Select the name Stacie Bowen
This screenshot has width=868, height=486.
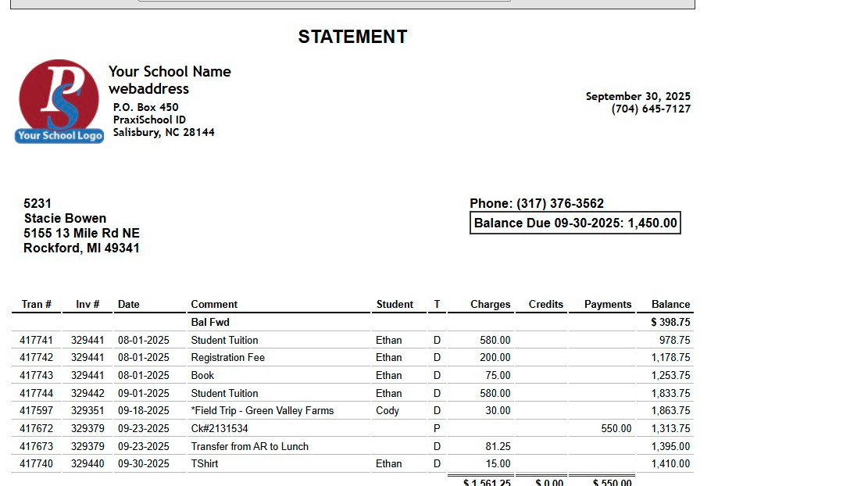(65, 218)
